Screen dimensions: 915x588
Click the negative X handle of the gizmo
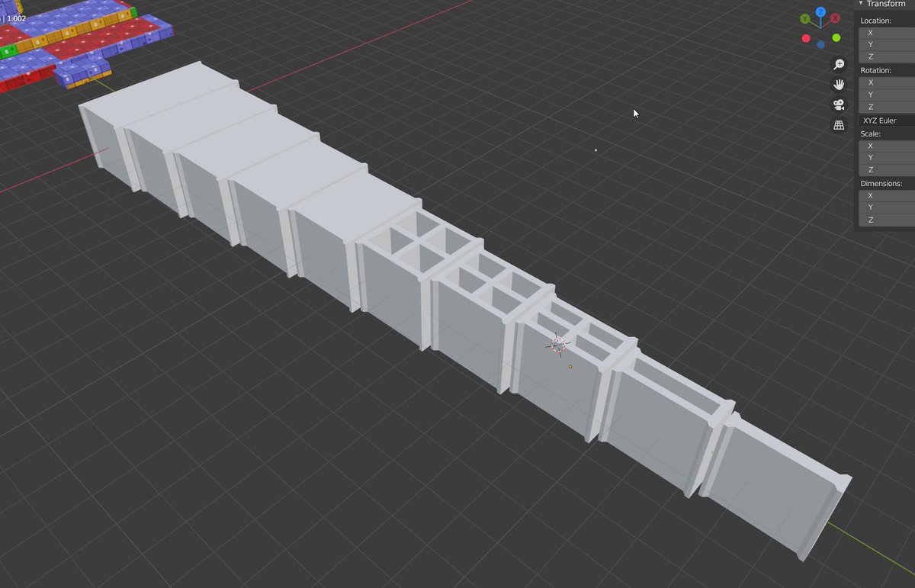pyautogui.click(x=807, y=37)
